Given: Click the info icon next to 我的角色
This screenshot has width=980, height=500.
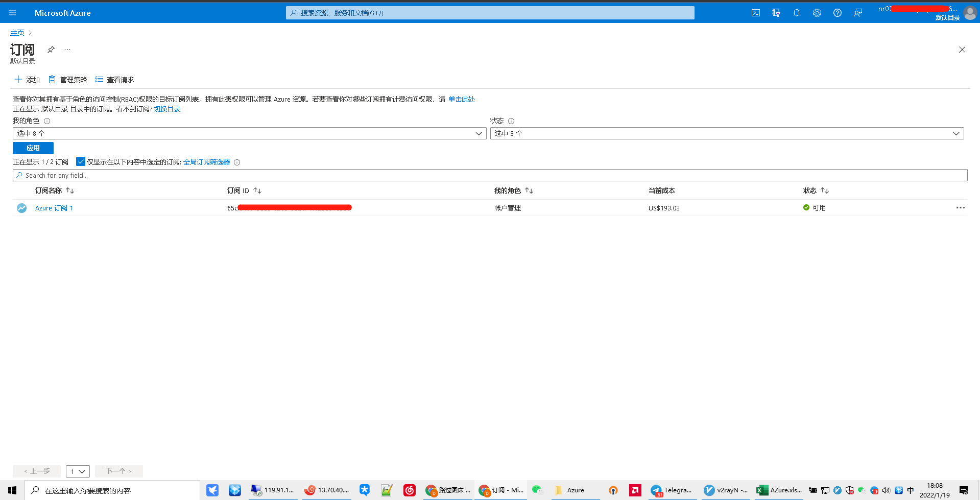Looking at the screenshot, I should tap(47, 121).
